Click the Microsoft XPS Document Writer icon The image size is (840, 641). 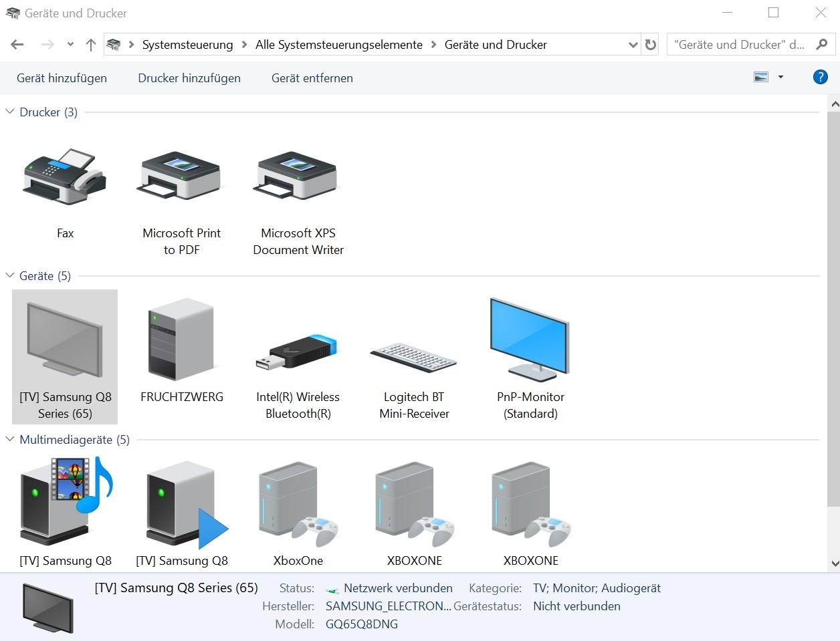[298, 178]
